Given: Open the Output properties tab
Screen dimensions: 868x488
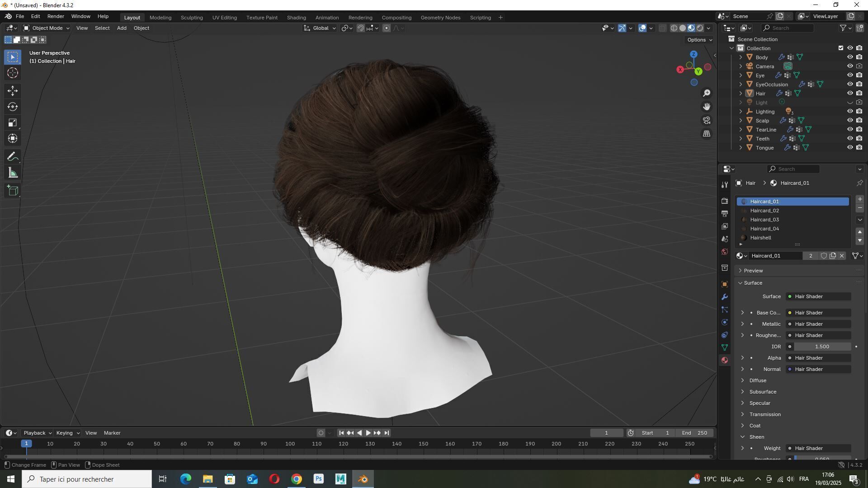Looking at the screenshot, I should click(x=725, y=214).
